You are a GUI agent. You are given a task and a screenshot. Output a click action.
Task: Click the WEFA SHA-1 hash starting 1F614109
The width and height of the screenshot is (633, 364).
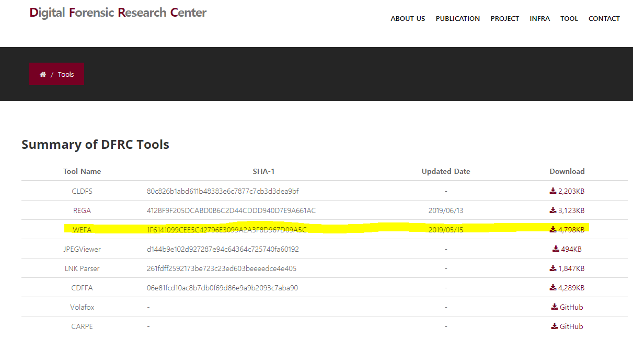(227, 230)
